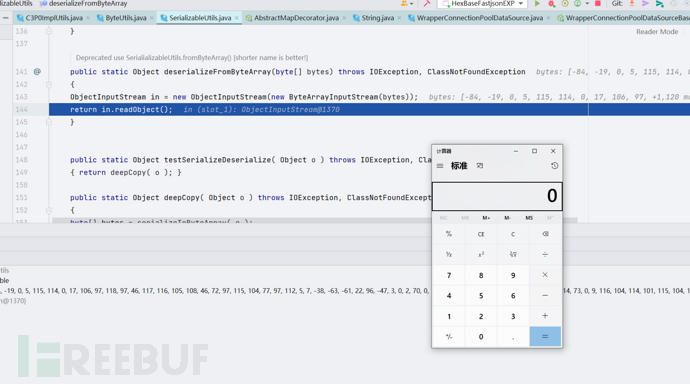
Task: Click the purple Git commit arrow
Action: point(645,4)
